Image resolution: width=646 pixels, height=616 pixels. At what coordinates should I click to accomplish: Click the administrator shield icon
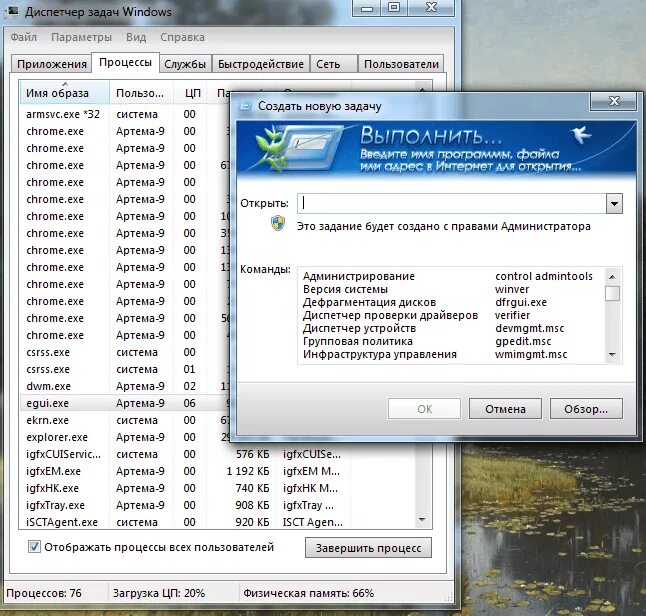(278, 223)
